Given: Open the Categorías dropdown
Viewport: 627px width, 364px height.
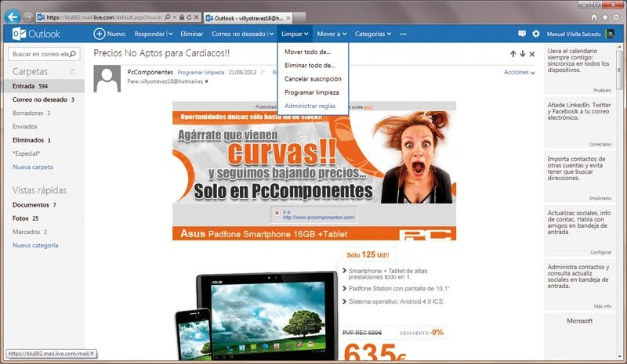Looking at the screenshot, I should coord(373,34).
